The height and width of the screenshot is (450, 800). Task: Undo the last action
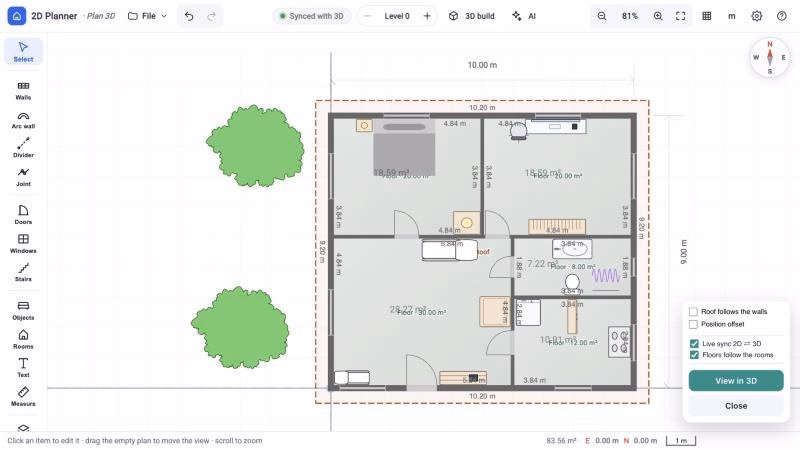click(189, 16)
